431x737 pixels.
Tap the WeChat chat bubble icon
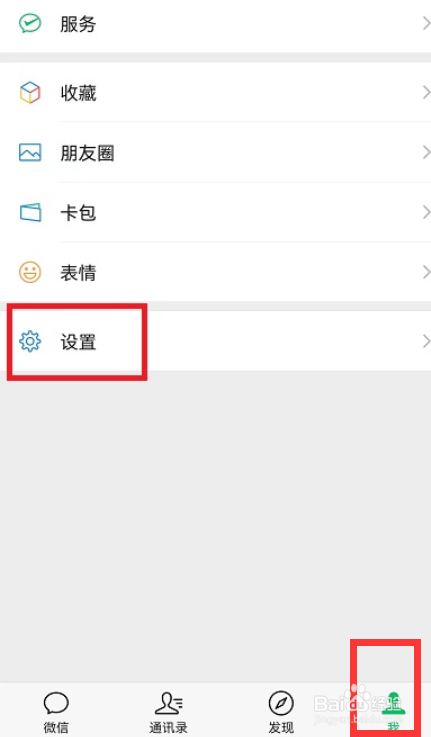[x=56, y=703]
